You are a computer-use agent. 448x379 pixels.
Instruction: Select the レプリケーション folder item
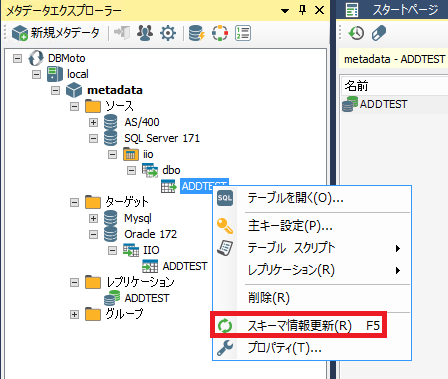tap(140, 282)
